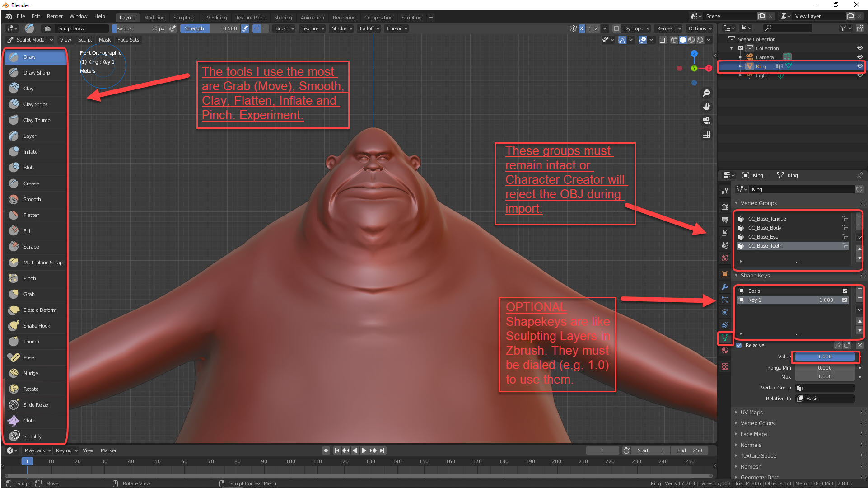Open Tool properties tab
The image size is (868, 488).
coord(725,191)
